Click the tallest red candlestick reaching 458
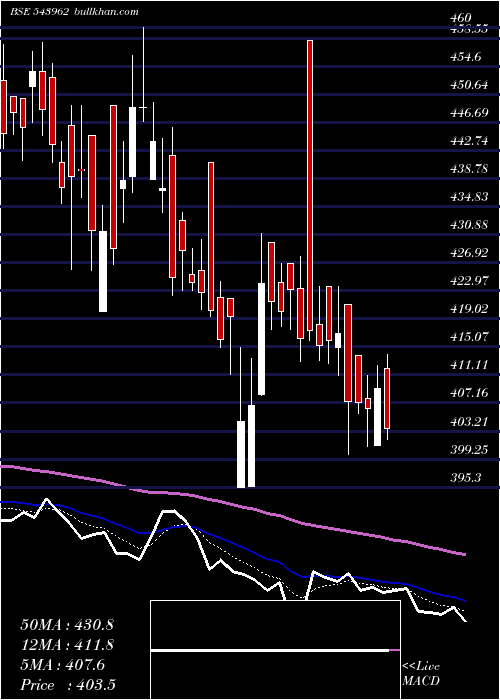This screenshot has width=500, height=700. tap(310, 185)
